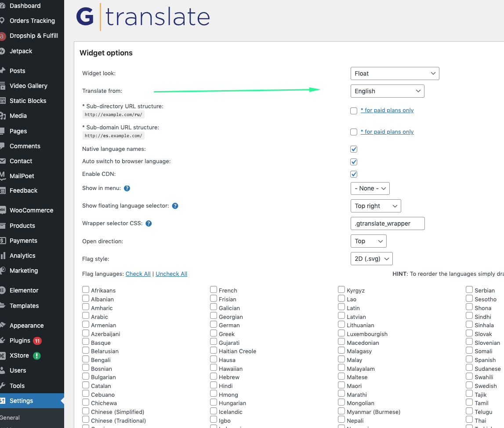The height and width of the screenshot is (428, 504).
Task: Enable the Arabic flag language
Action: 86,316
